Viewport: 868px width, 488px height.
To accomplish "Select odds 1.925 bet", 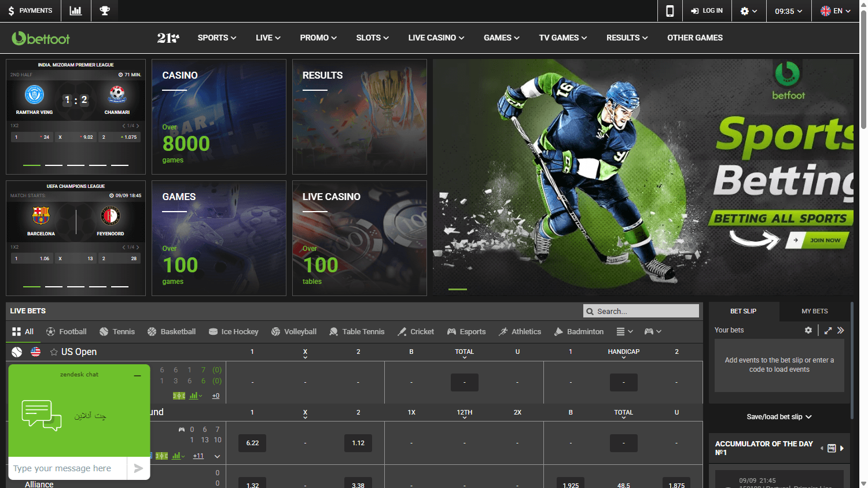I will click(571, 485).
